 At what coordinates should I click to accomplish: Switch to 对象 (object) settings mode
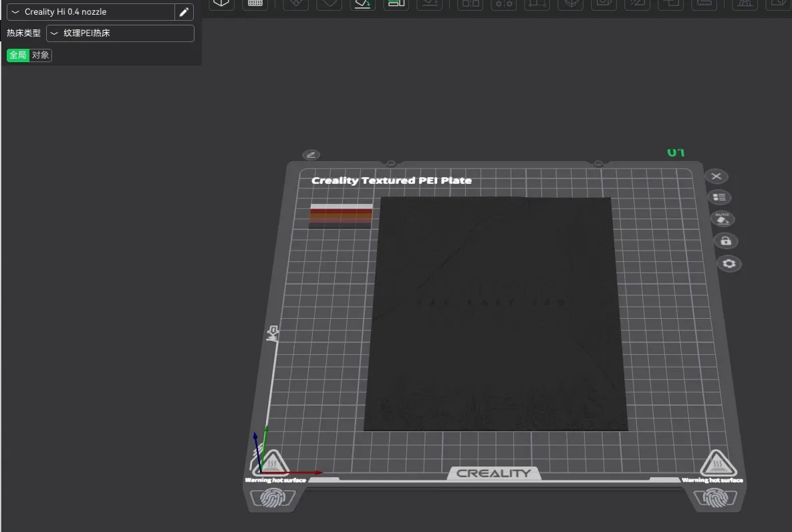pos(40,55)
